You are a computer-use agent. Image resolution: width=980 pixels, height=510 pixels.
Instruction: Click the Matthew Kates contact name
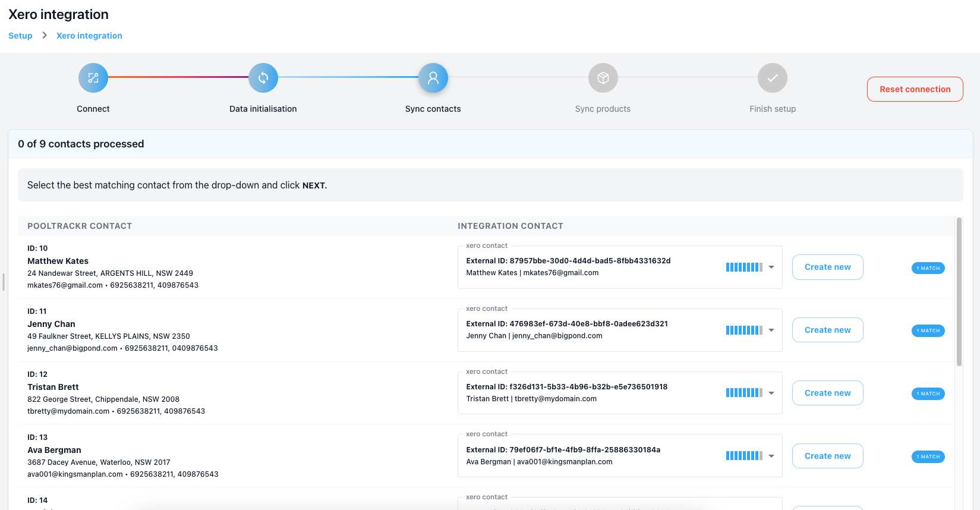pyautogui.click(x=58, y=261)
